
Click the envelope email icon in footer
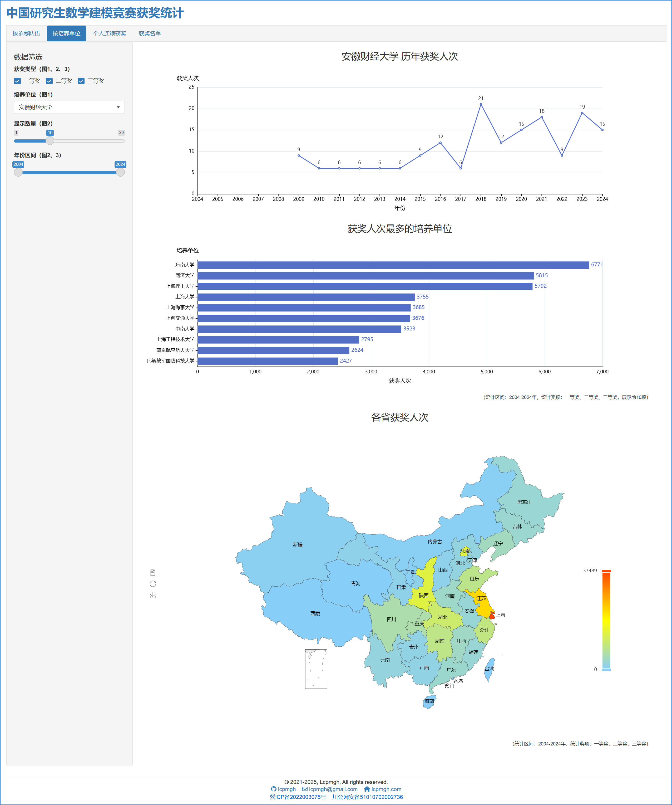pos(305,789)
